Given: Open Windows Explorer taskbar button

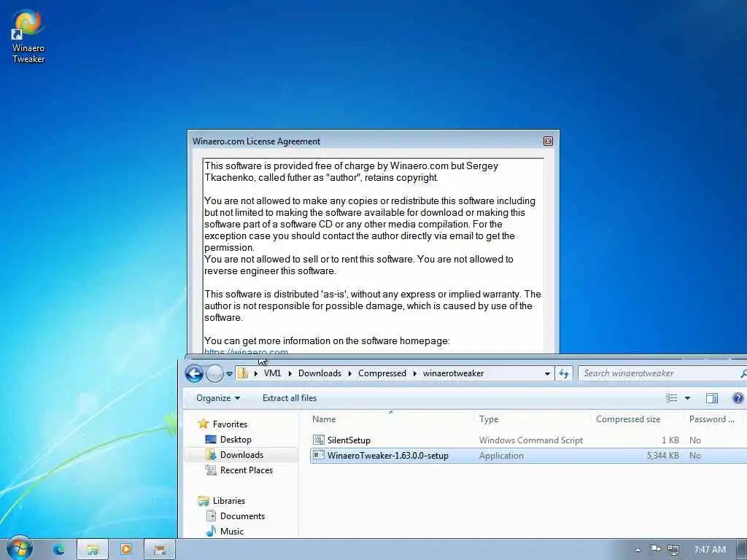Looking at the screenshot, I should 93,550.
